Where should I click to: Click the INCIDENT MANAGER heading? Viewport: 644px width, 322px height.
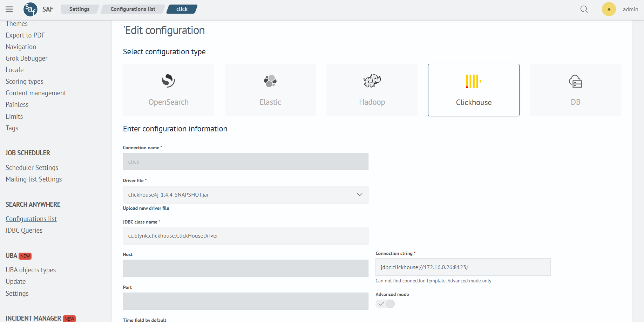[x=33, y=318]
